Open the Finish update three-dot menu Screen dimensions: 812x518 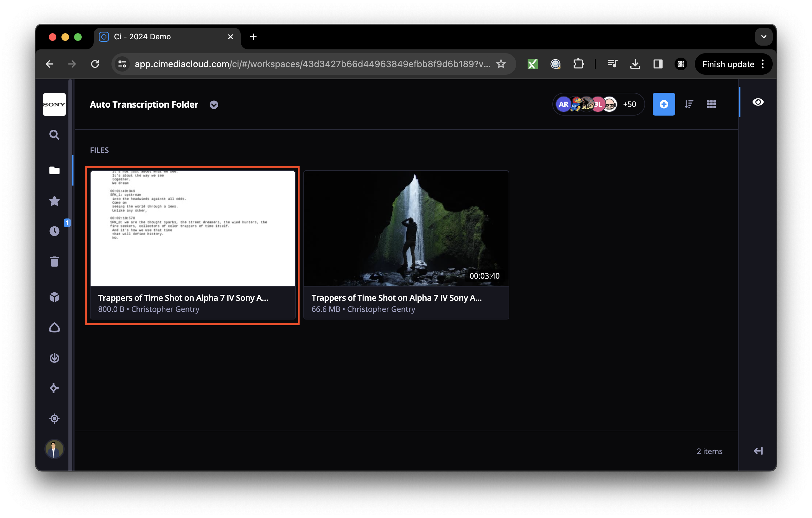[x=762, y=64]
